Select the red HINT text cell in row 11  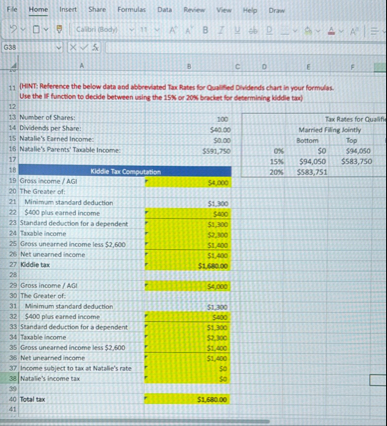(177, 92)
